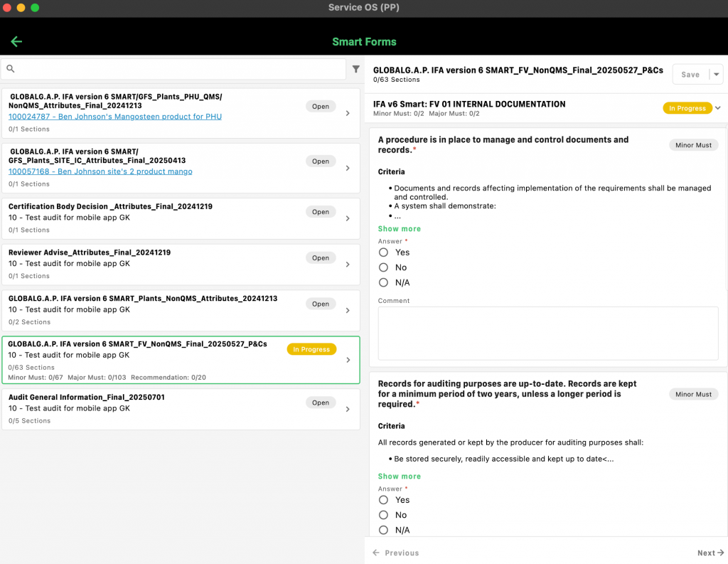Viewport: 728px width, 564px height.
Task: Open chevron for Certification Body Decision form
Action: click(348, 218)
